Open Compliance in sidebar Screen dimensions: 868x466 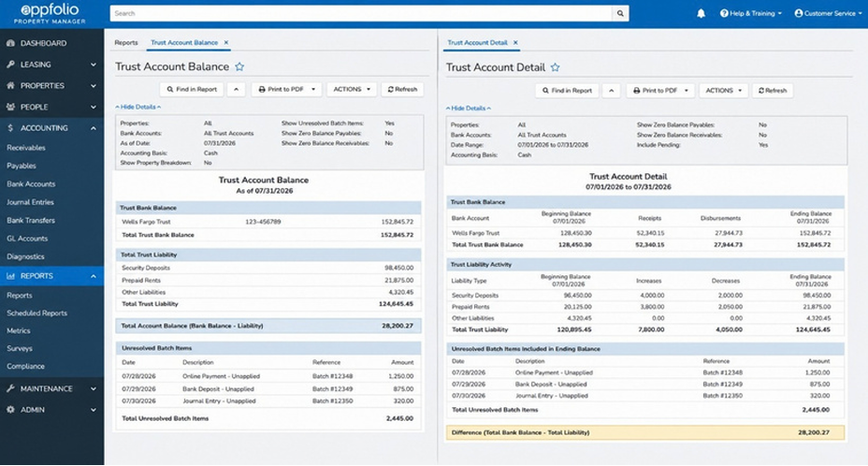coord(25,366)
